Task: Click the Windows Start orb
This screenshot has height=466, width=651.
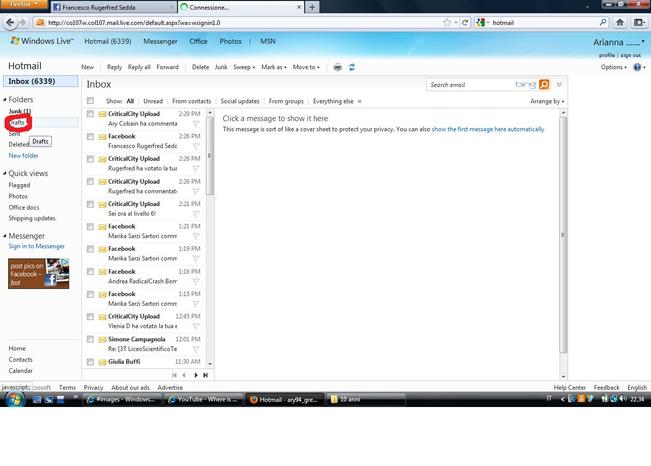Action: 15,399
